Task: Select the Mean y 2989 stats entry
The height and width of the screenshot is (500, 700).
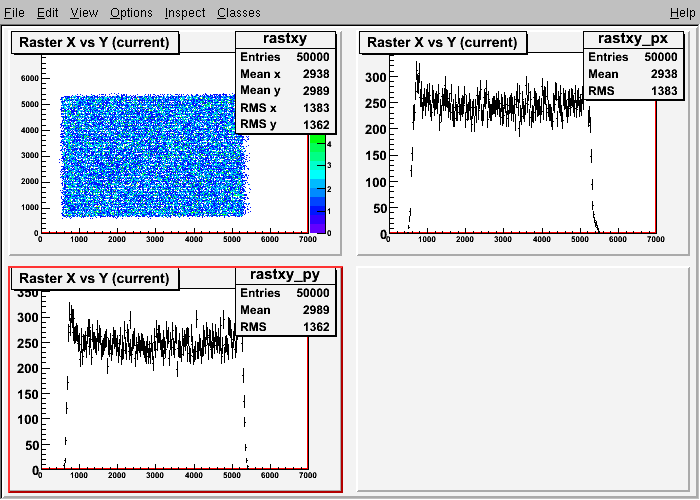Action: pos(285,91)
